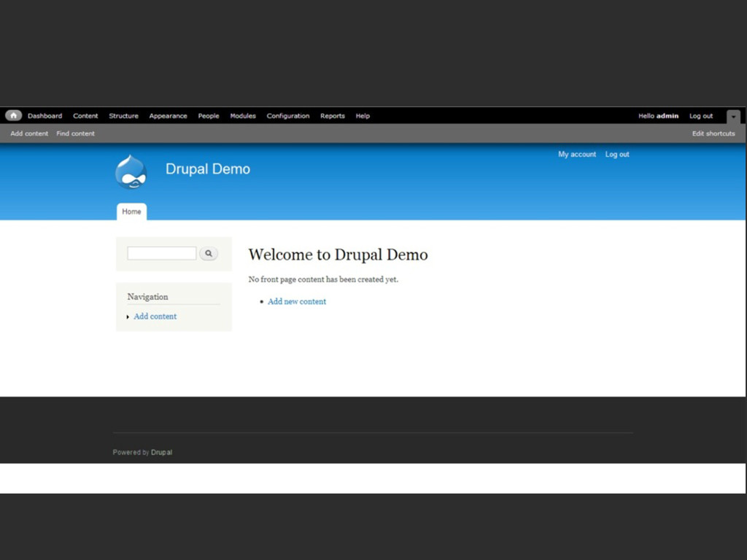The height and width of the screenshot is (560, 747).
Task: Toggle the shortcuts drawer arrow
Action: coord(733,117)
